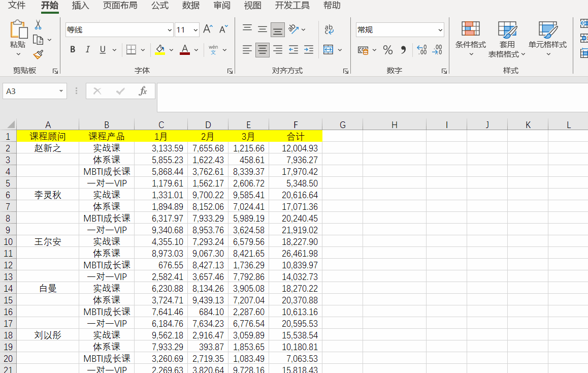Expand the number format dropdown showing 常规
The height and width of the screenshot is (373, 588).
[440, 30]
